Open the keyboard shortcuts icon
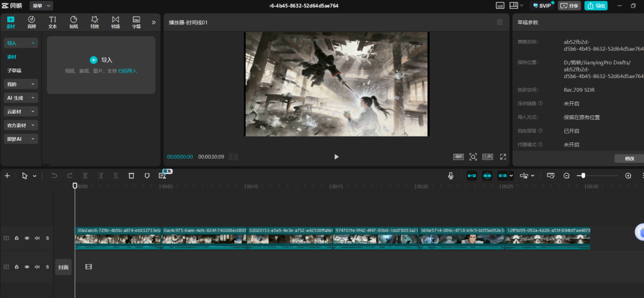The height and width of the screenshot is (298, 644). point(500,6)
